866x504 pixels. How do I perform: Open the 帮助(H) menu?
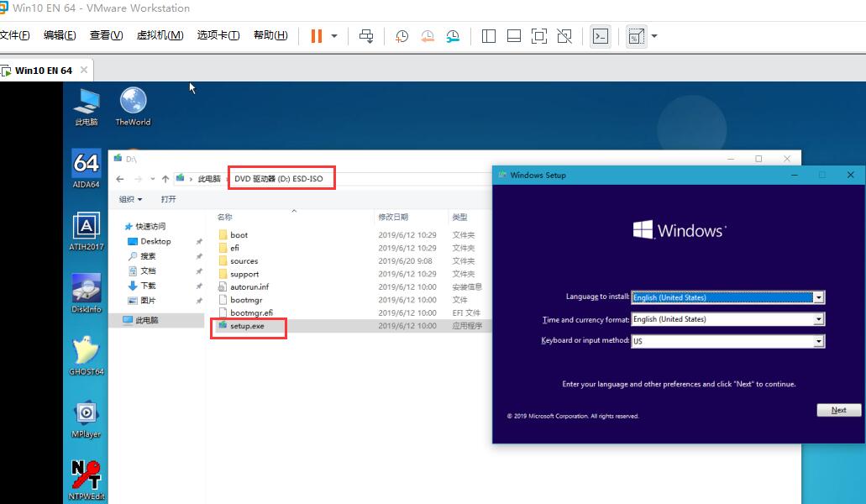(270, 35)
